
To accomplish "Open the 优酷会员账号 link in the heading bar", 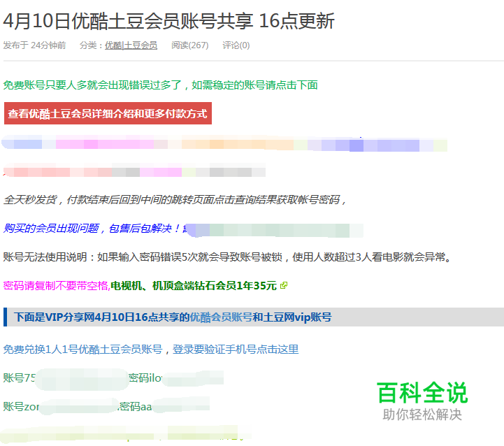I will tap(221, 317).
